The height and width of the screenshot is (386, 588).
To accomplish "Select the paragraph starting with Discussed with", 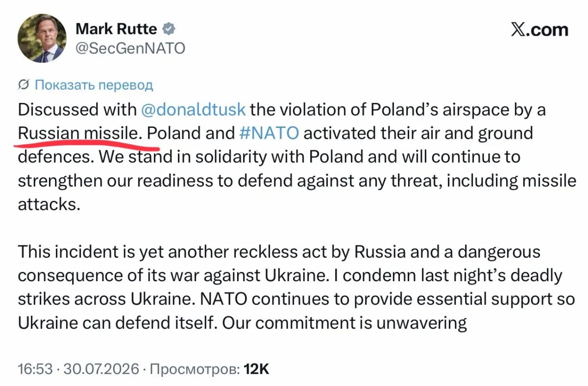I will [296, 156].
